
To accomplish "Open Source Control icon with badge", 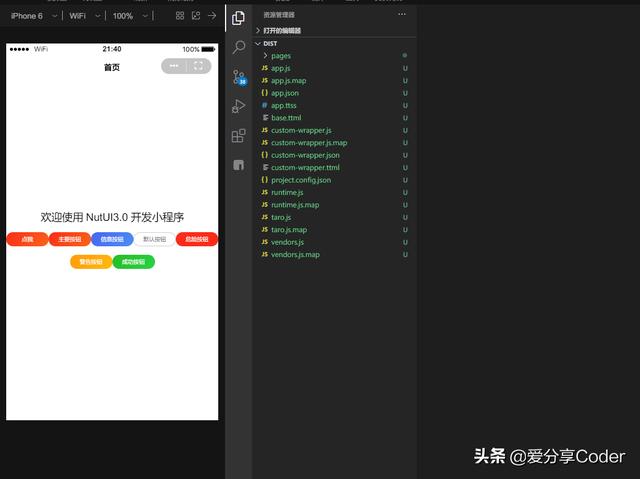I will coord(239,77).
